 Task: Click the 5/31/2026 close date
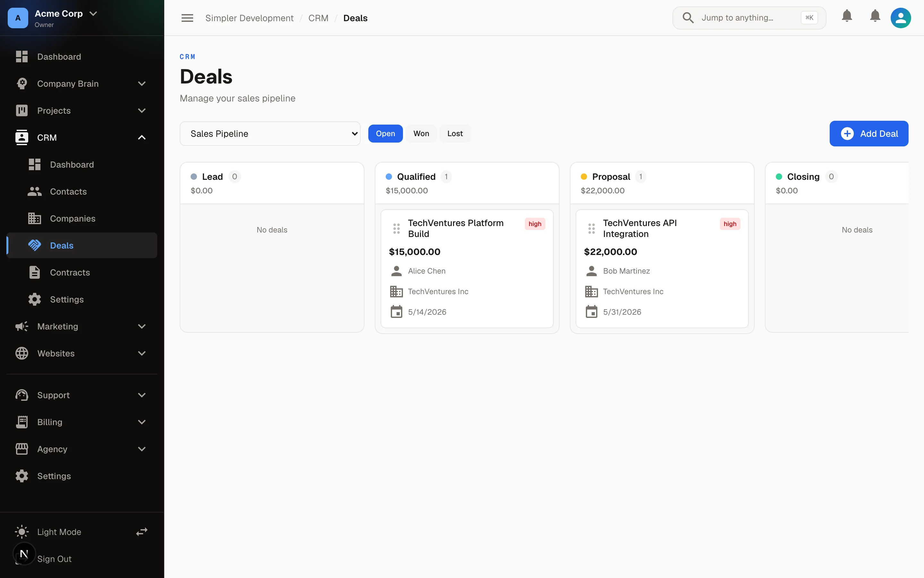click(622, 312)
